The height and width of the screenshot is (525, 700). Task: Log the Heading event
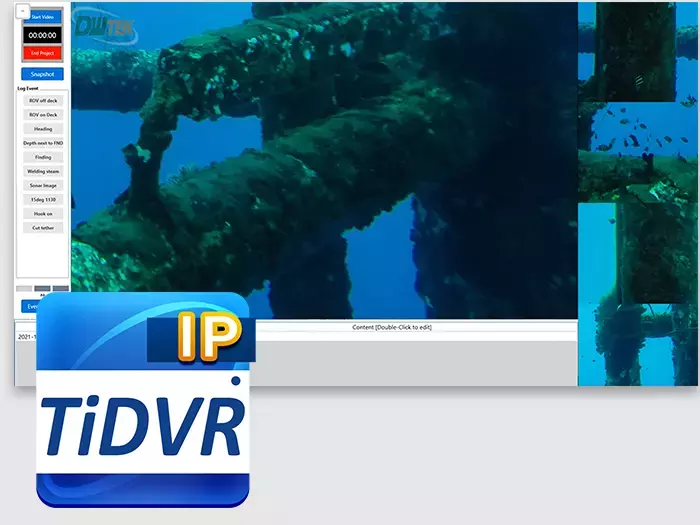(43, 129)
